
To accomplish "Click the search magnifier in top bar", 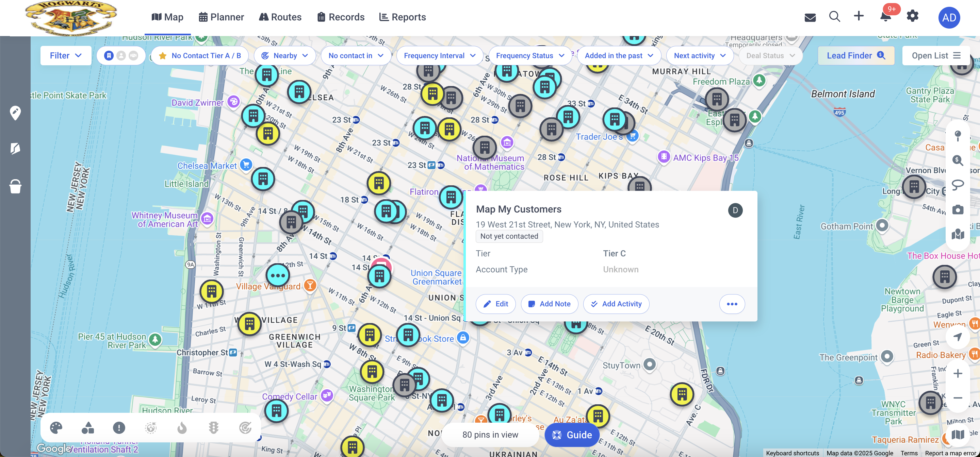I will 834,16.
